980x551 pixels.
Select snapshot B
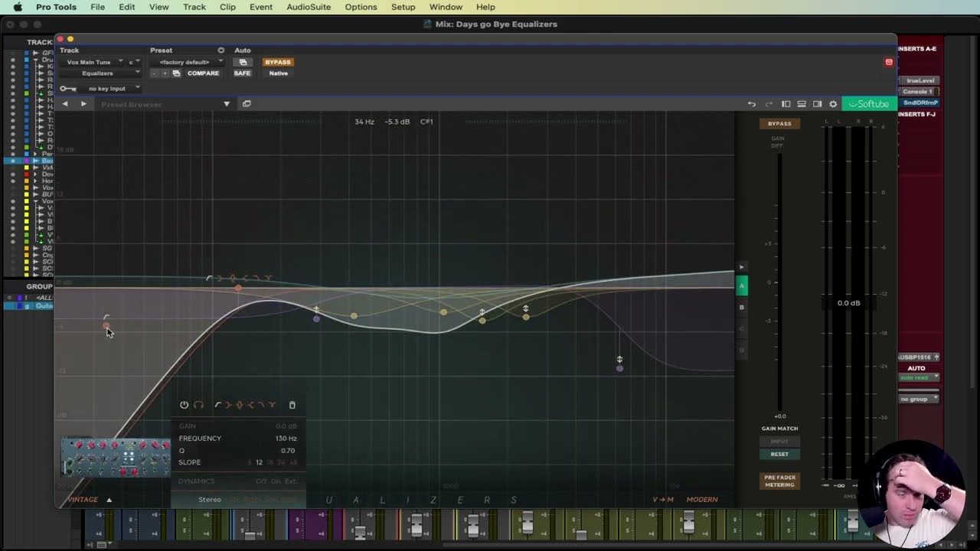click(x=741, y=307)
